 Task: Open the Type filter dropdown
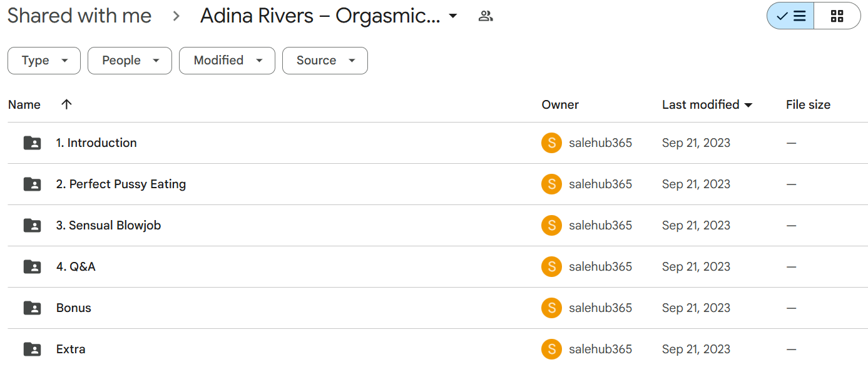point(44,61)
